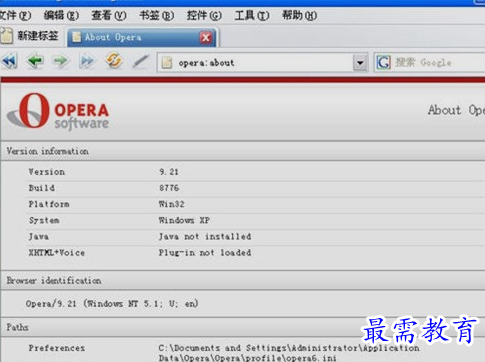Screen dimensions: 485x362
Task: Go back with green left arrow
Action: click(35, 61)
